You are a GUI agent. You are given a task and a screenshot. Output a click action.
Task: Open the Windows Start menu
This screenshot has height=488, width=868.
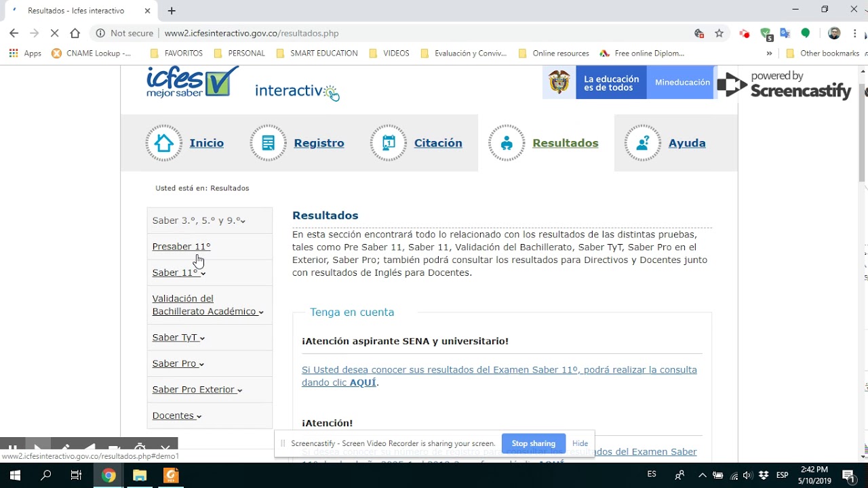point(15,475)
